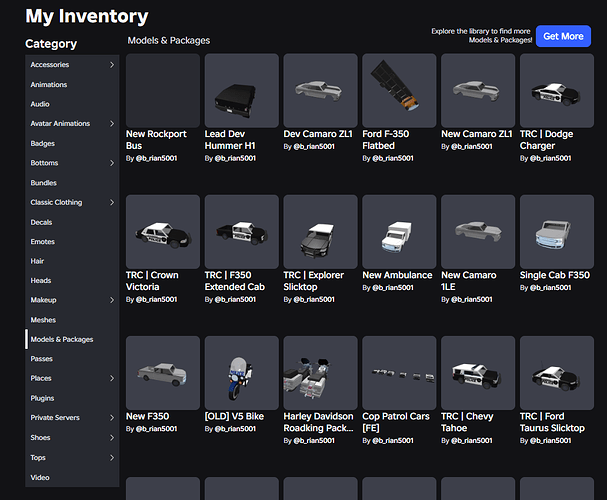Viewport: 607px width, 500px height.
Task: Open the Cop Patrol Cars thumbnail
Action: (x=399, y=373)
